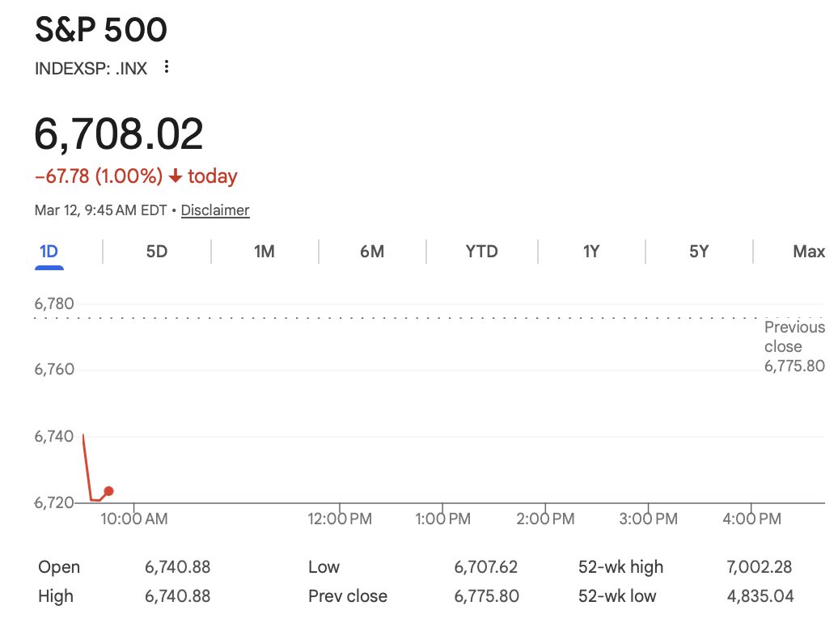Viewport: 838px width, 644px height.
Task: View the 5Y chart range
Action: (699, 252)
